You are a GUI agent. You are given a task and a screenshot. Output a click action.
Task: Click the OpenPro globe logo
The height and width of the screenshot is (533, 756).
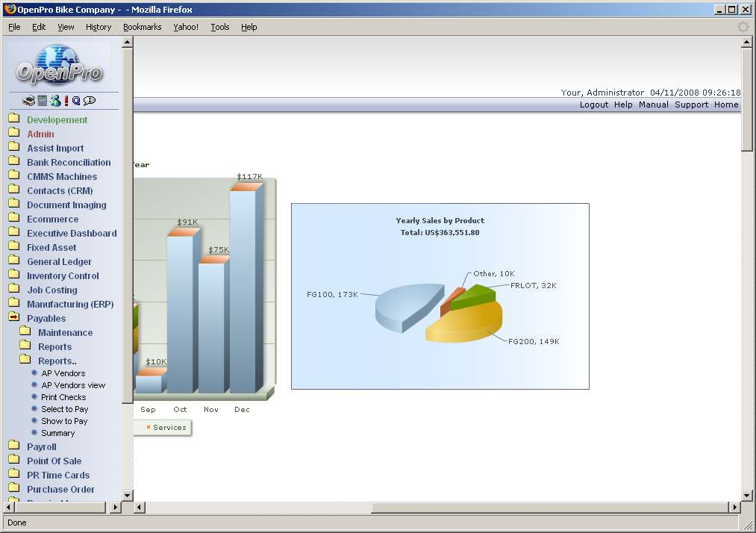pyautogui.click(x=59, y=65)
